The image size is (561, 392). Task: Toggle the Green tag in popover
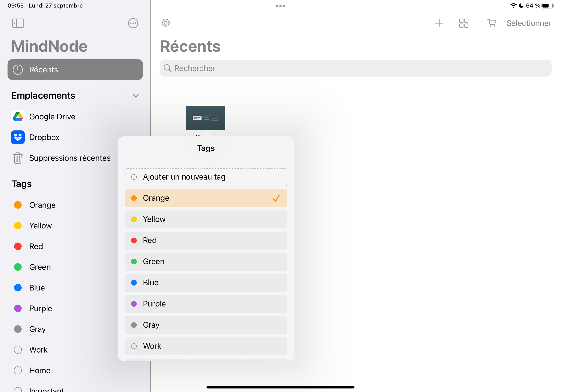pos(206,262)
